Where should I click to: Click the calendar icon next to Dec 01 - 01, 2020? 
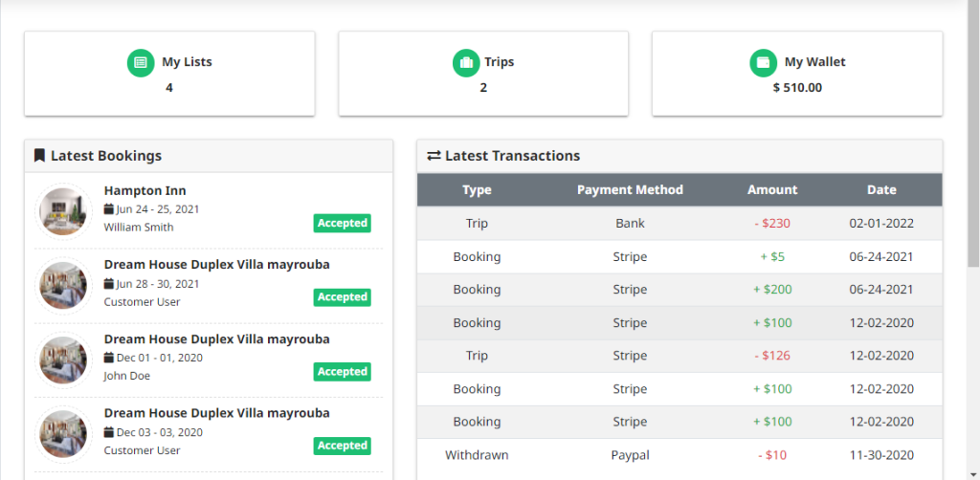click(x=109, y=358)
